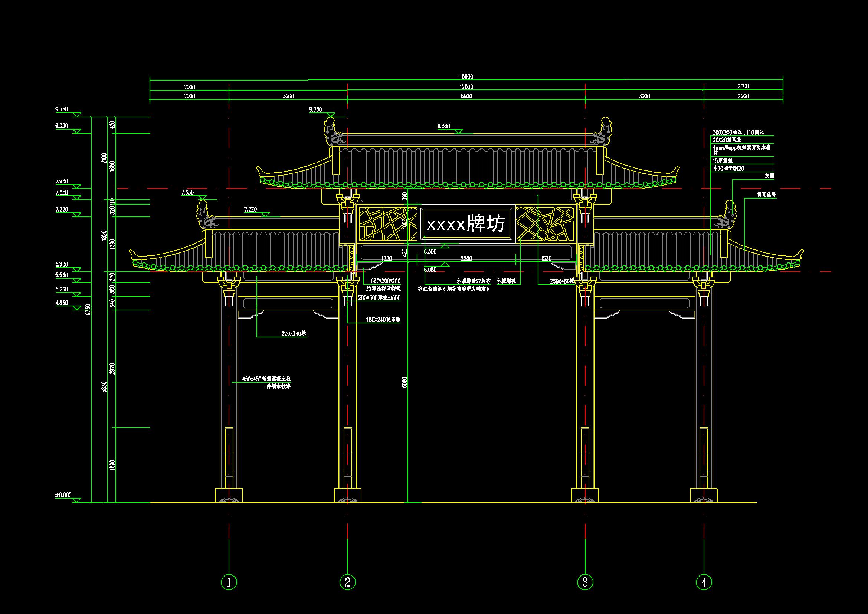868x614 pixels.
Task: Click the '6.500' elevation marker text
Action: (x=430, y=251)
